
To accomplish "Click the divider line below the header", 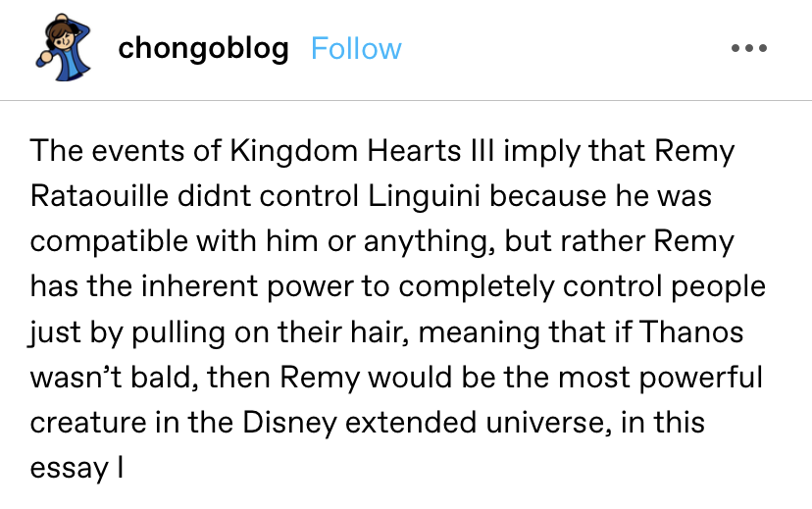I will 406,100.
